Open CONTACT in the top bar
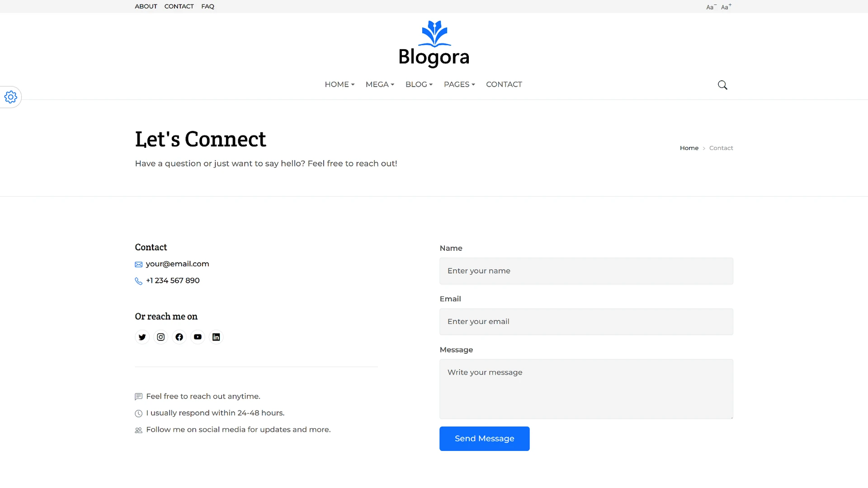The height and width of the screenshot is (488, 868). pyautogui.click(x=179, y=6)
